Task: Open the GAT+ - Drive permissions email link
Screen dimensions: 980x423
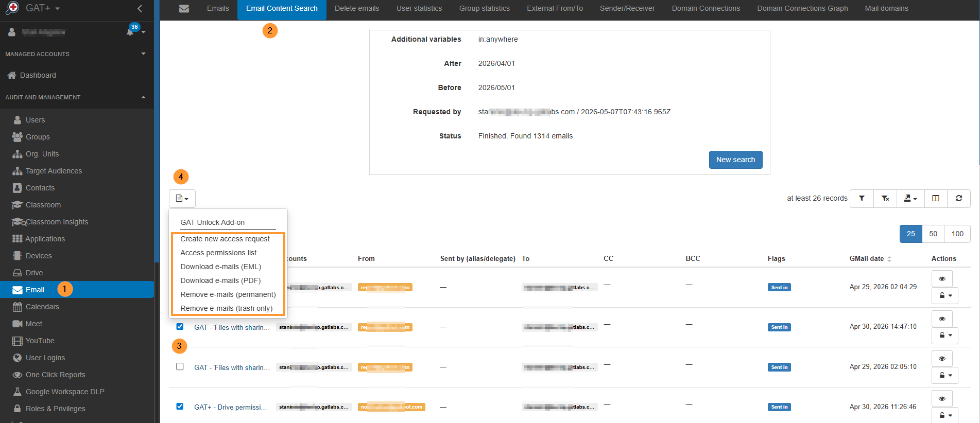Action: [230, 407]
